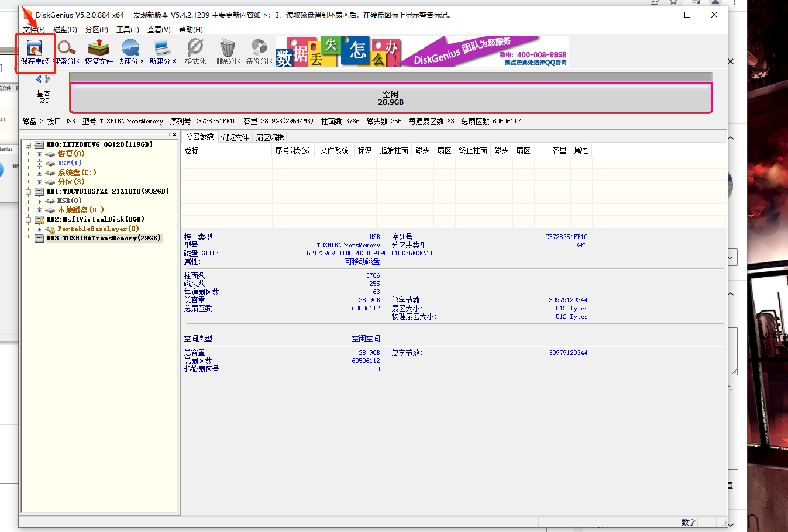Select the 空闲 28.9GB free space bar
Image resolution: width=788 pixels, height=532 pixels.
tap(390, 98)
